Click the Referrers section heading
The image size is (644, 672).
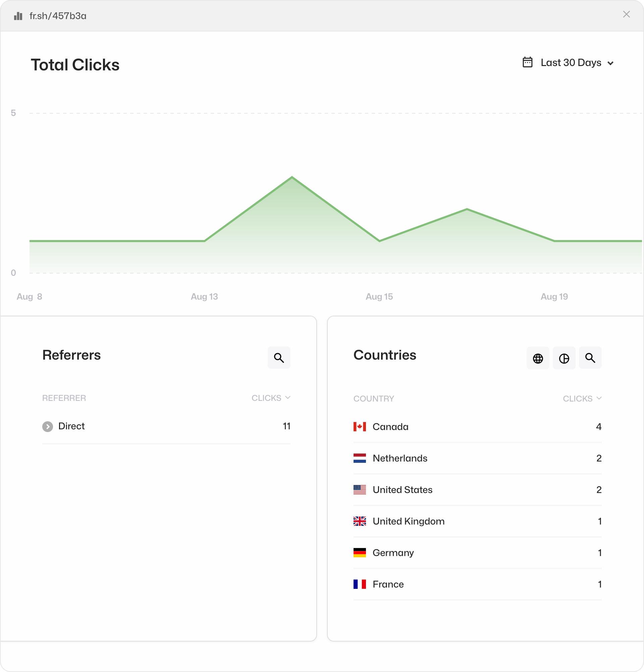pyautogui.click(x=71, y=354)
